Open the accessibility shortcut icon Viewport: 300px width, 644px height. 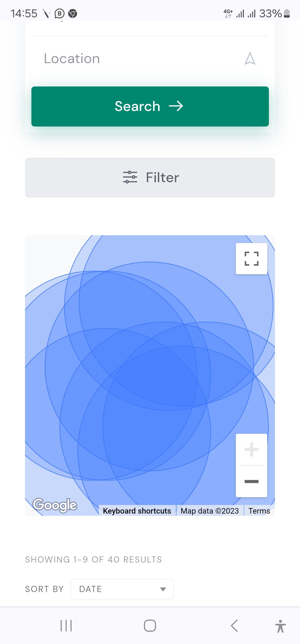(x=281, y=626)
